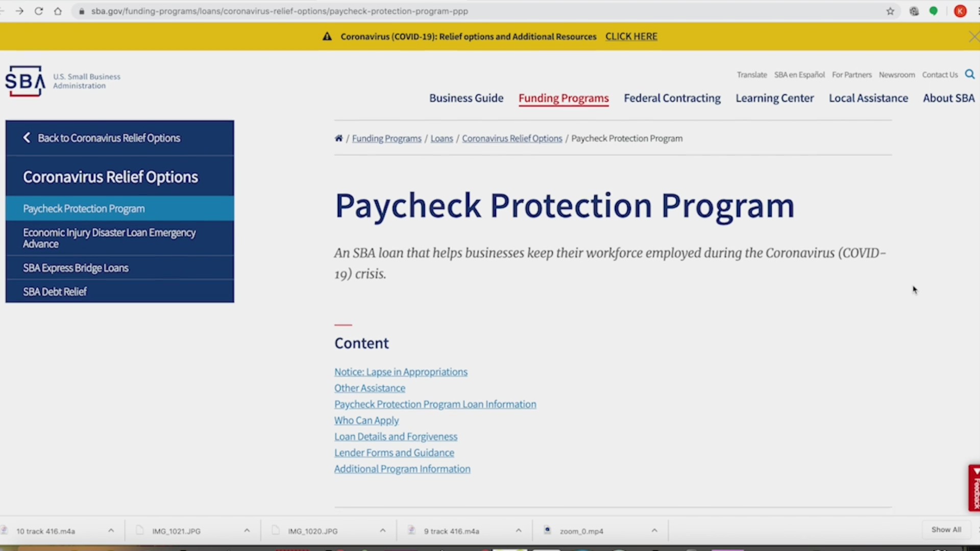
Task: Open the Federal Contracting menu
Action: pos(672,98)
